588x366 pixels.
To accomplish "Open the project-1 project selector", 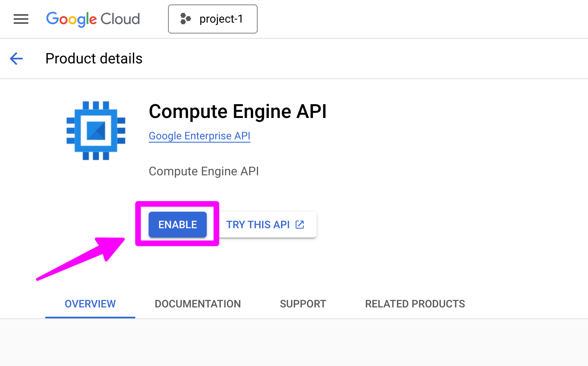I will click(x=213, y=19).
